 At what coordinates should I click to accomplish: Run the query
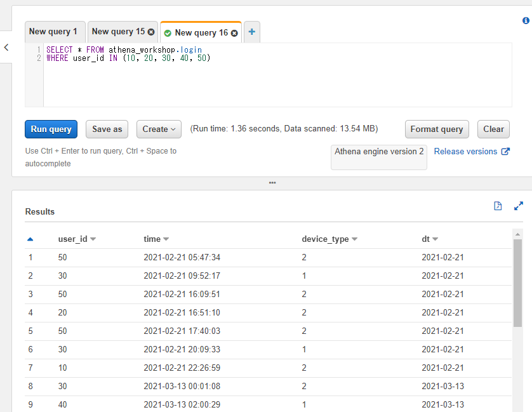(x=51, y=130)
